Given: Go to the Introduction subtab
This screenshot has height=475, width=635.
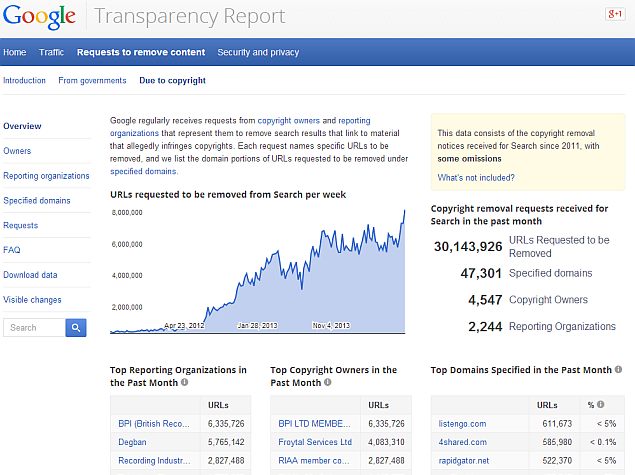Looking at the screenshot, I should point(24,80).
